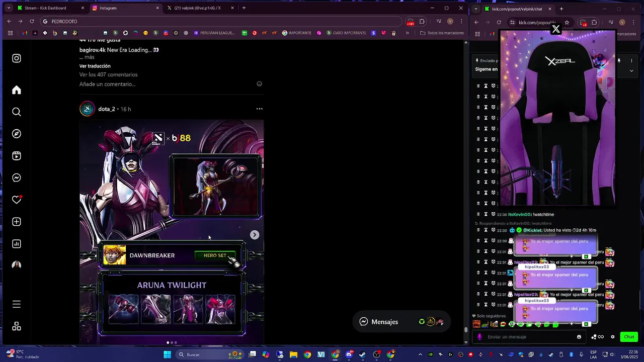Open the IMPORTANTE bookmark
Screen dimensions: 644x362
point(296,33)
